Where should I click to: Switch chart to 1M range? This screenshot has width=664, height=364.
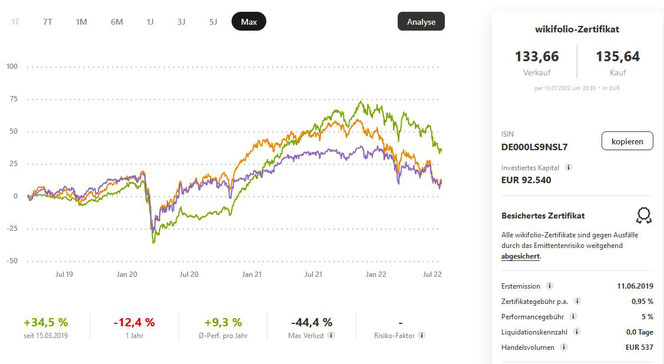click(x=81, y=22)
